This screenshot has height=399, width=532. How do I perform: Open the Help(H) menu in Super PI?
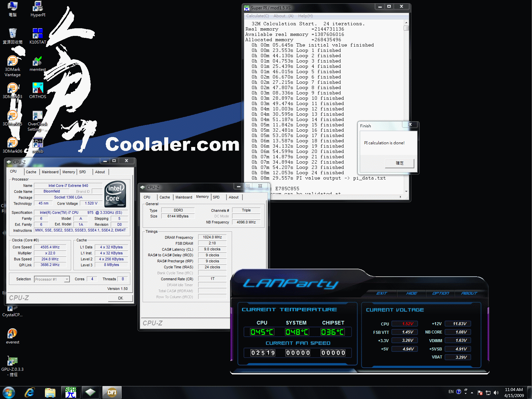click(x=306, y=16)
